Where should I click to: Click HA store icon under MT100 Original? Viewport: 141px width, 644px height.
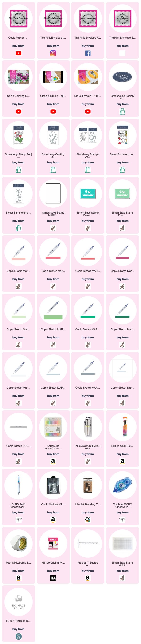coord(53,578)
